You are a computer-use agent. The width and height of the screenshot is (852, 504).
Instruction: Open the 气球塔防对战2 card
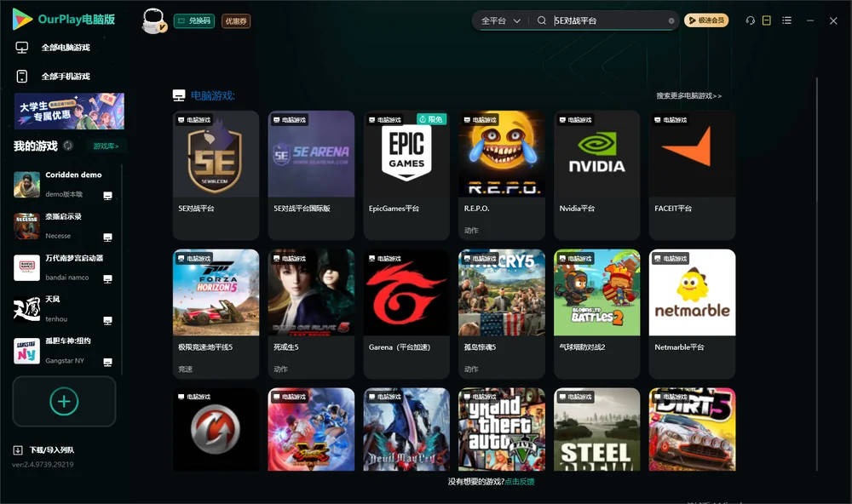pyautogui.click(x=597, y=313)
